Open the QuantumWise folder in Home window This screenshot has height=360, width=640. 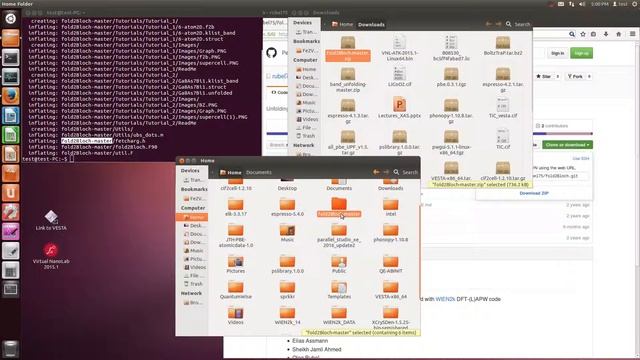pyautogui.click(x=236, y=290)
